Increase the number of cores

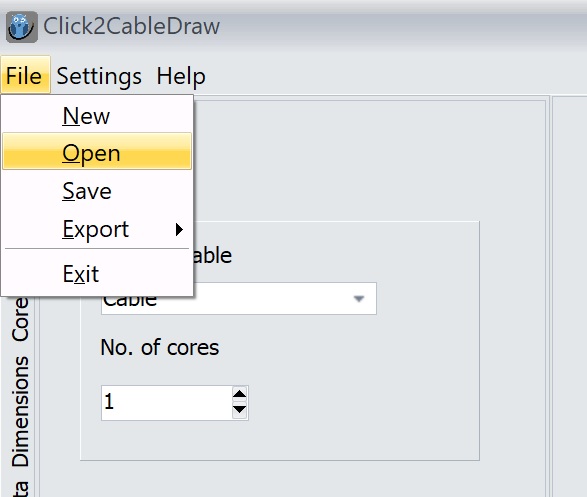tap(239, 394)
